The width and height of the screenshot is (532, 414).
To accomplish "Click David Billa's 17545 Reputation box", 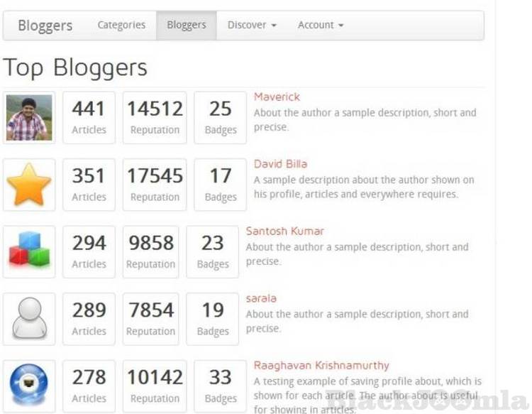I will point(155,185).
